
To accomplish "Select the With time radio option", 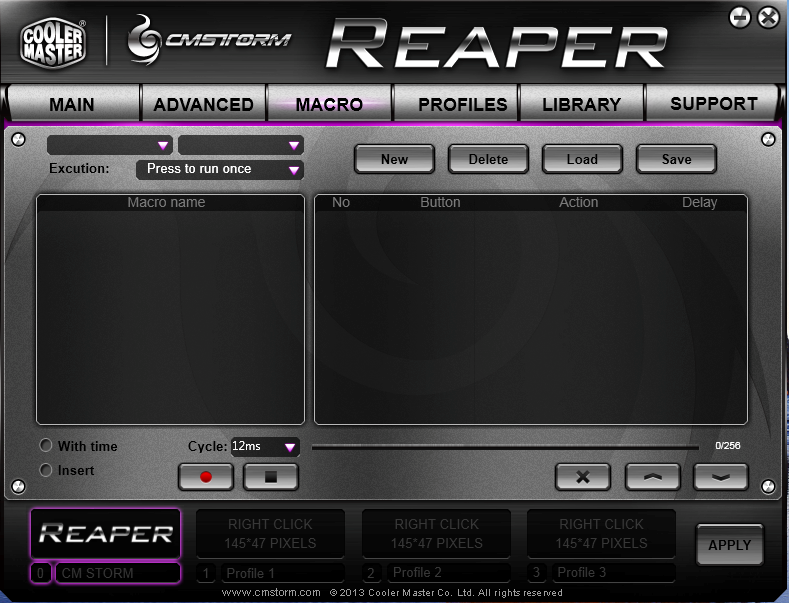I will click(46, 445).
